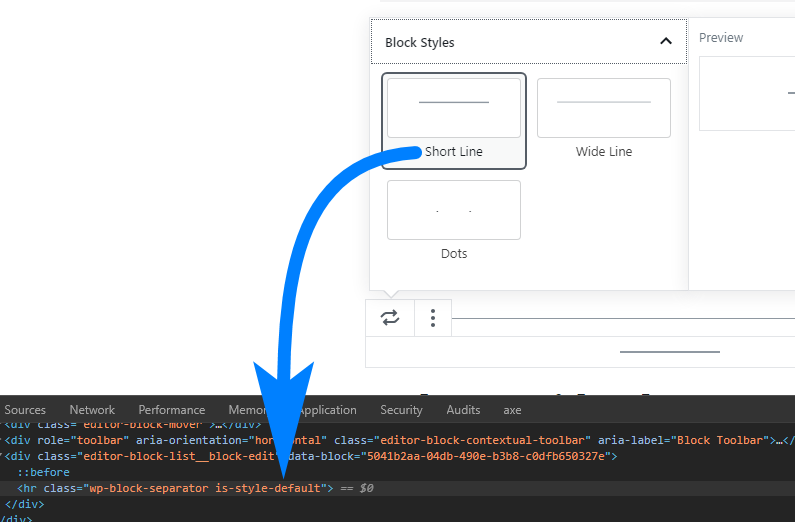The width and height of the screenshot is (795, 522).
Task: Choose the Wide Line separator style
Action: 604,121
